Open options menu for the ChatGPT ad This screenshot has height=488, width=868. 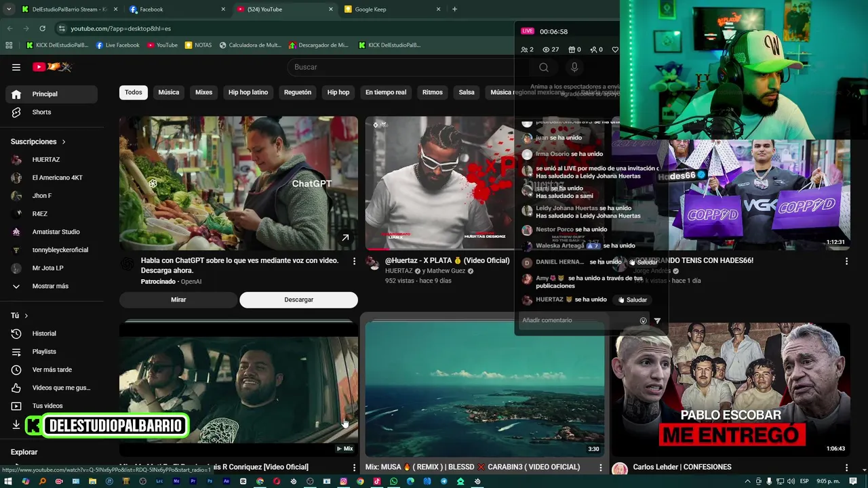(x=354, y=261)
